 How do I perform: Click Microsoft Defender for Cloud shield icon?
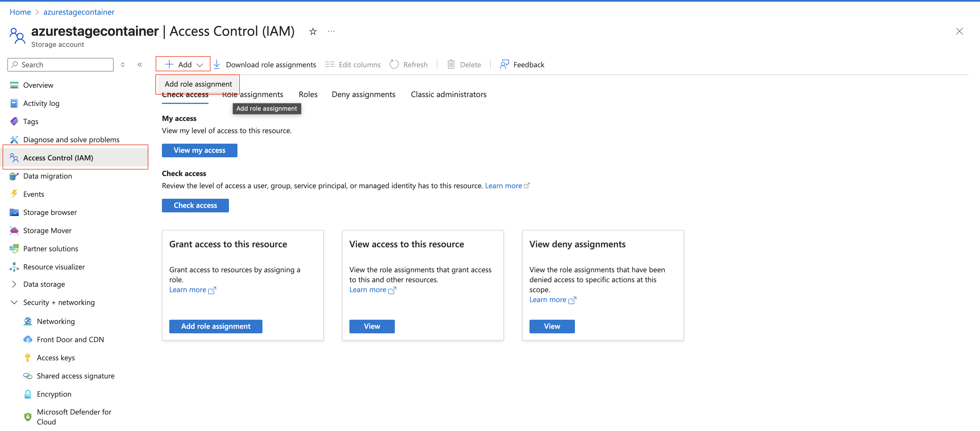[28, 417]
